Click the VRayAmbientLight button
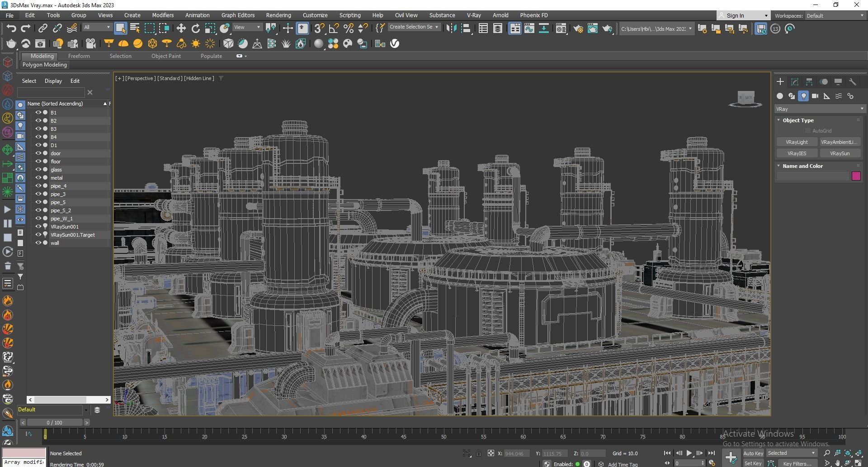 pyautogui.click(x=840, y=142)
